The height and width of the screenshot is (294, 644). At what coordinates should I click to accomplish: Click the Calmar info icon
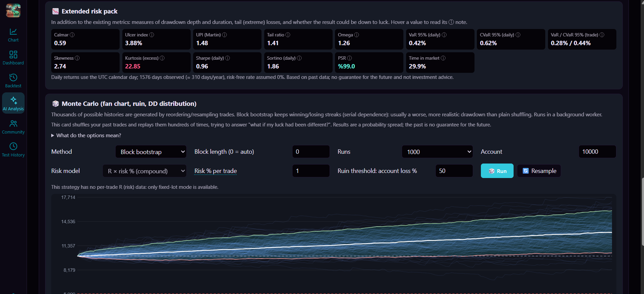[72, 35]
